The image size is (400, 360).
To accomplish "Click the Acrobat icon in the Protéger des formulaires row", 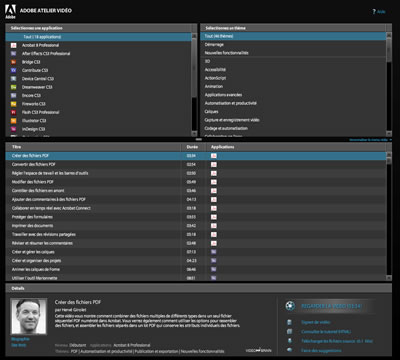I will (214, 217).
